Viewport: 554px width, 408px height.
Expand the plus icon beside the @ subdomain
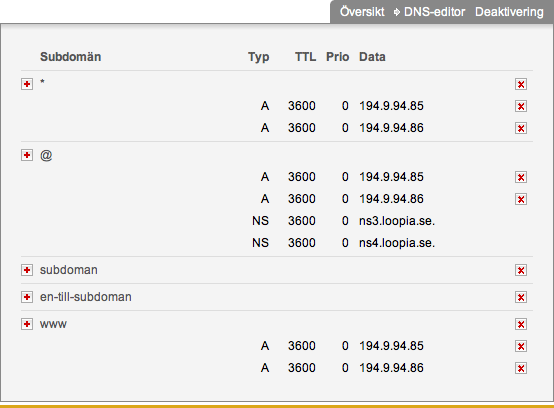click(x=27, y=155)
